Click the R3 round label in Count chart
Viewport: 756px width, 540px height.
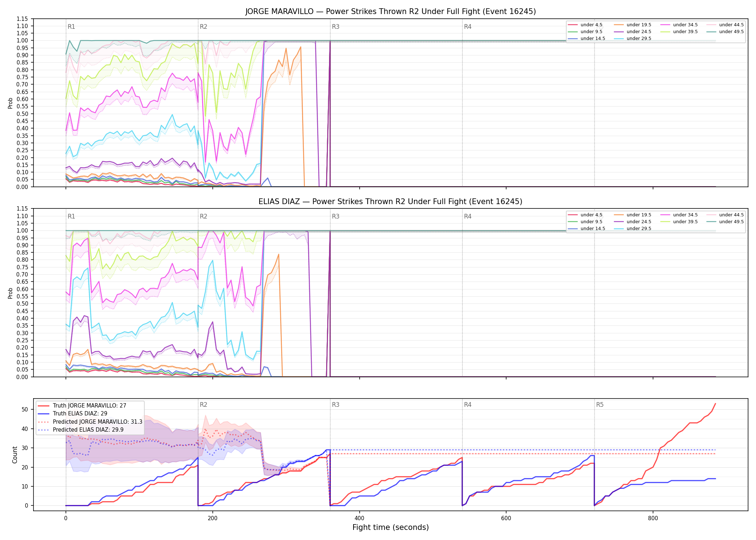336,405
